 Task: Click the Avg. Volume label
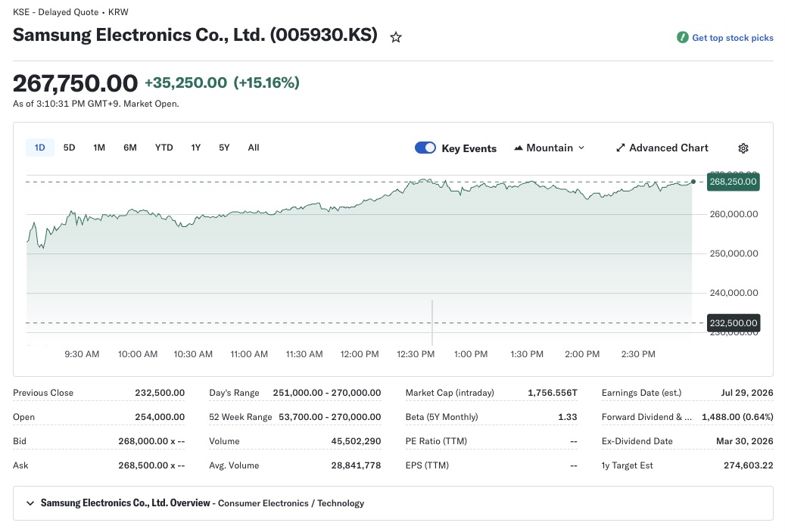pyautogui.click(x=234, y=465)
